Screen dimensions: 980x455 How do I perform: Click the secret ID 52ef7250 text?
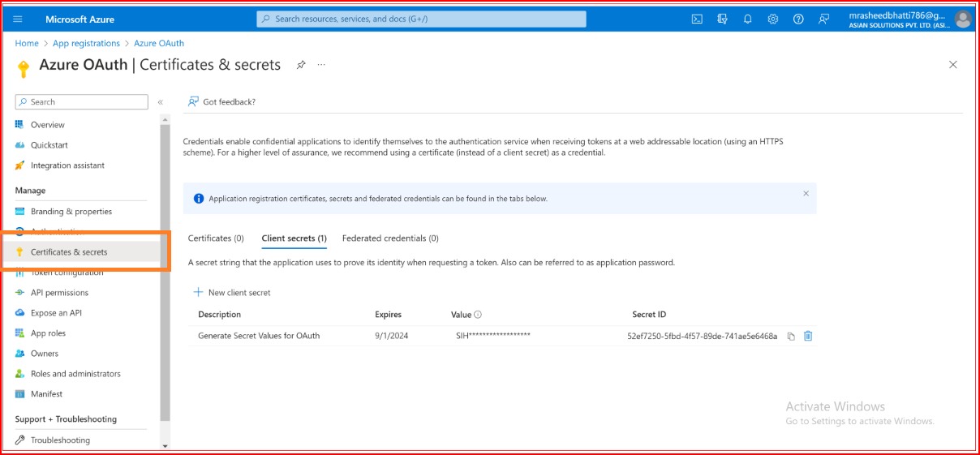702,336
